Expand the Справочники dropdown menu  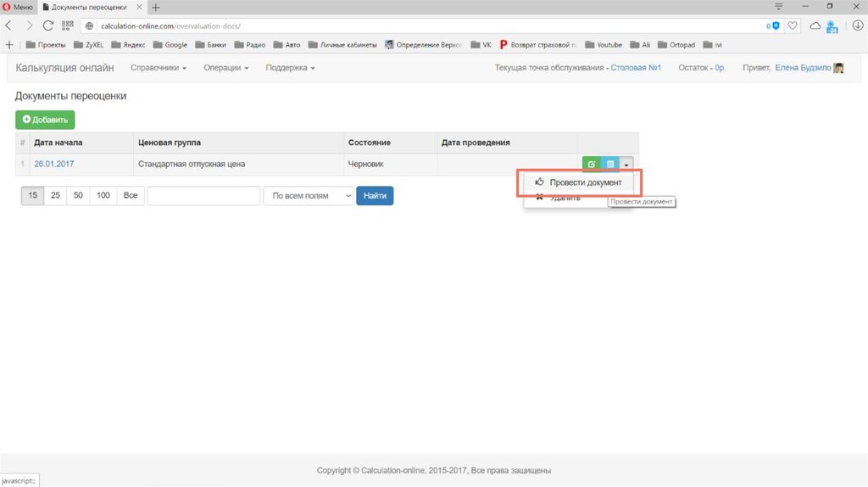(159, 68)
